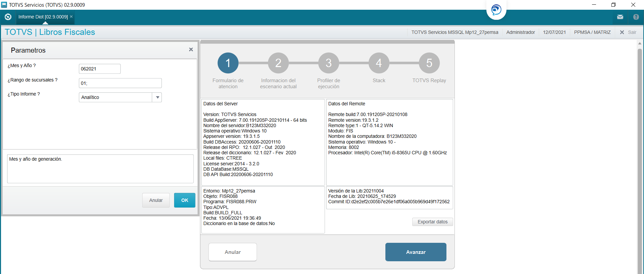Screen dimensions: 644x274
Task: Click the Release del RPO line
Action: (244, 147)
